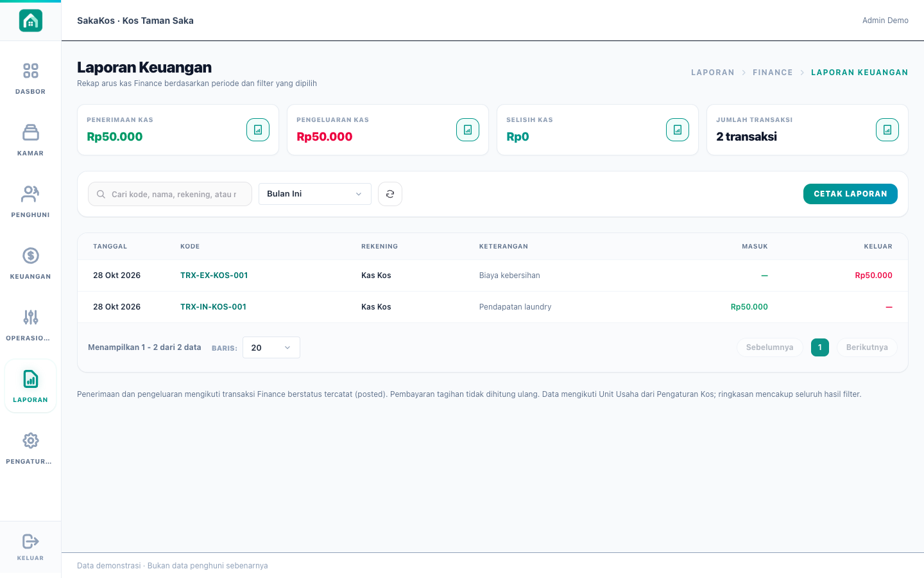Click the Keluar column header

point(878,247)
